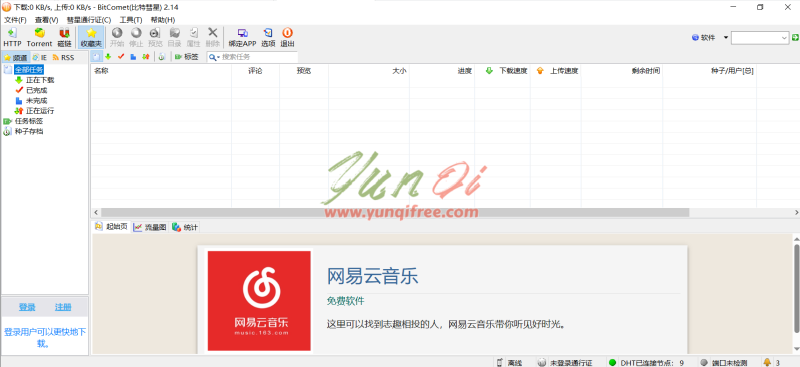800x367 pixels.
Task: Sort by 下载速度 column header
Action: coord(503,71)
